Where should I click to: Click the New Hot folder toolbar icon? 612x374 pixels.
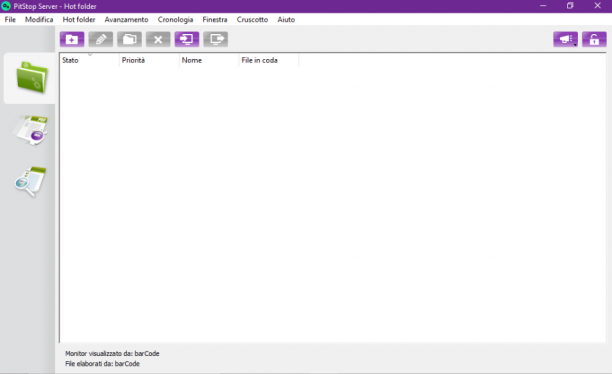point(72,39)
